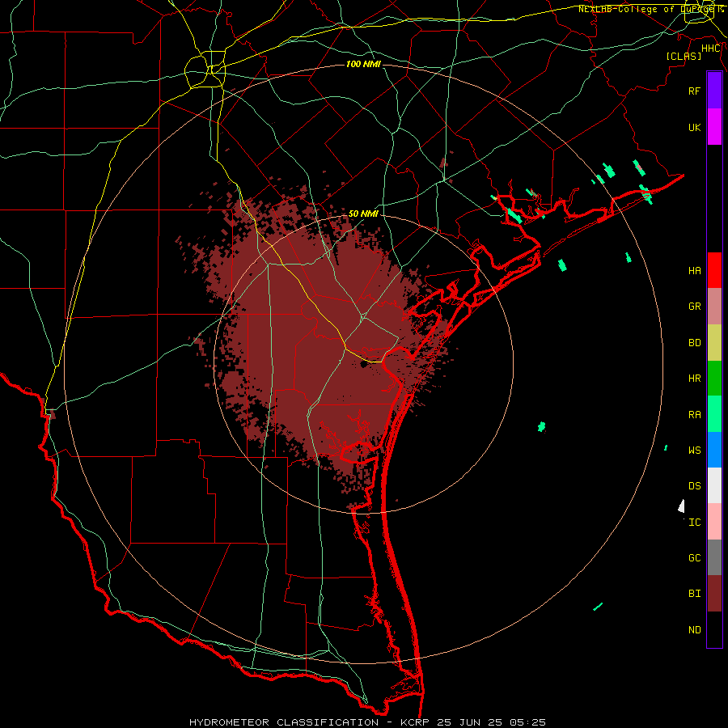Click the HR legend label
This screenshot has height=728, width=728.
(695, 379)
